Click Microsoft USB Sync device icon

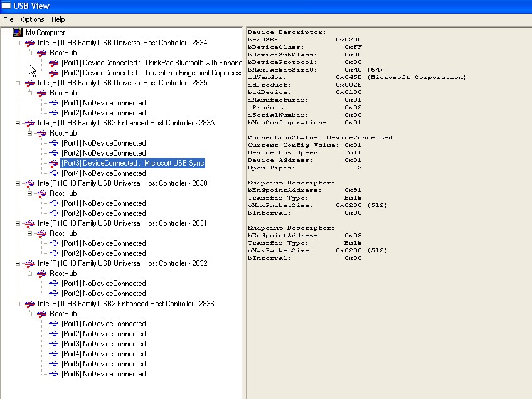[53, 163]
